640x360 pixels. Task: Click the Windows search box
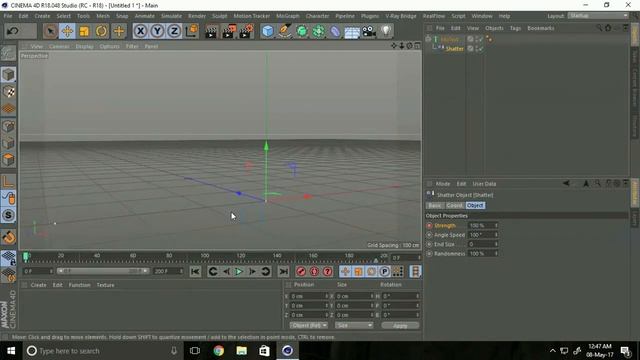[102, 351]
